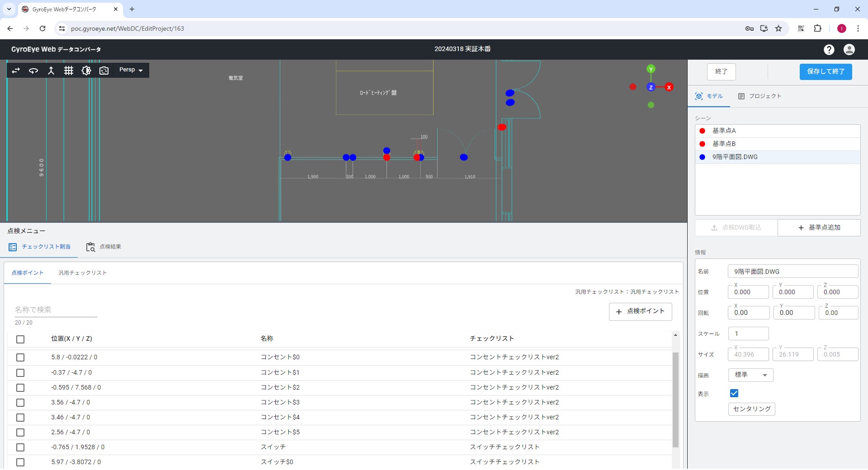This screenshot has width=868, height=470.
Task: Click the スケール input field
Action: pos(748,334)
